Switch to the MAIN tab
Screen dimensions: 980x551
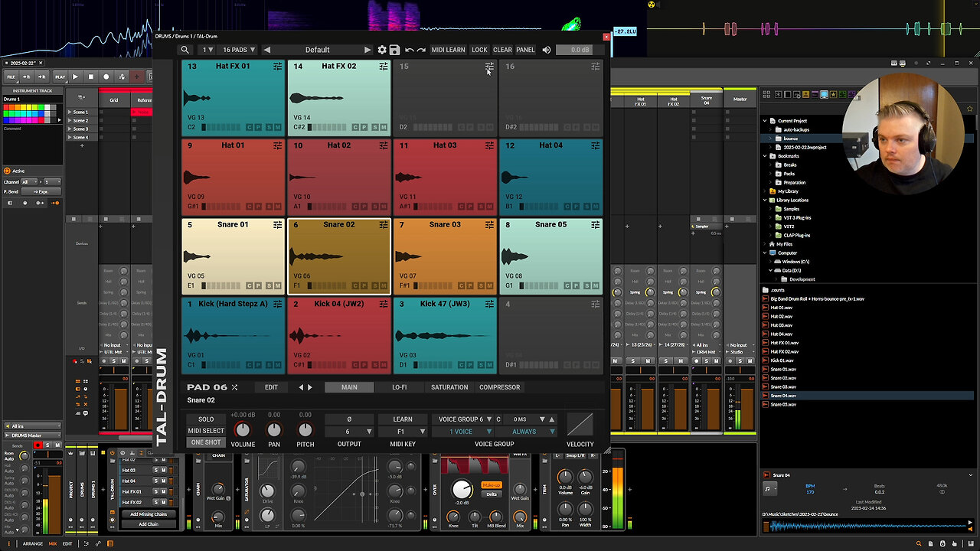click(x=349, y=387)
